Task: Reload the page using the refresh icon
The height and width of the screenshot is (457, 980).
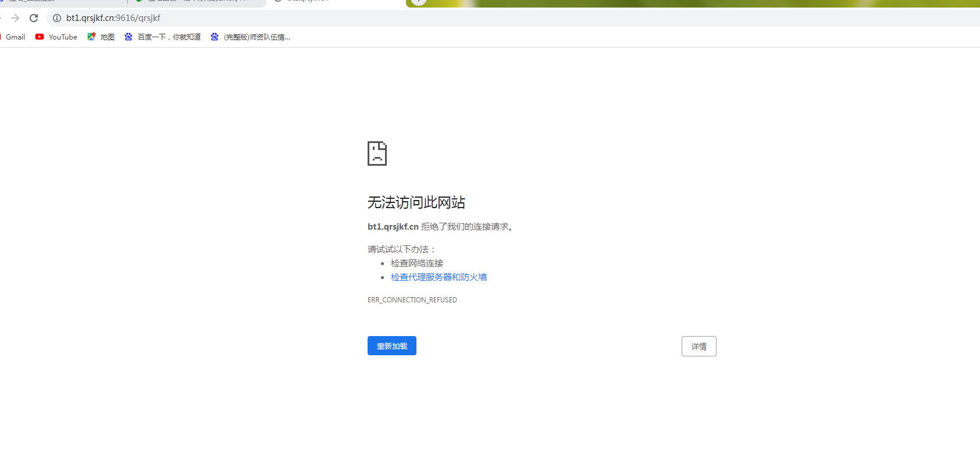Action: 34,18
